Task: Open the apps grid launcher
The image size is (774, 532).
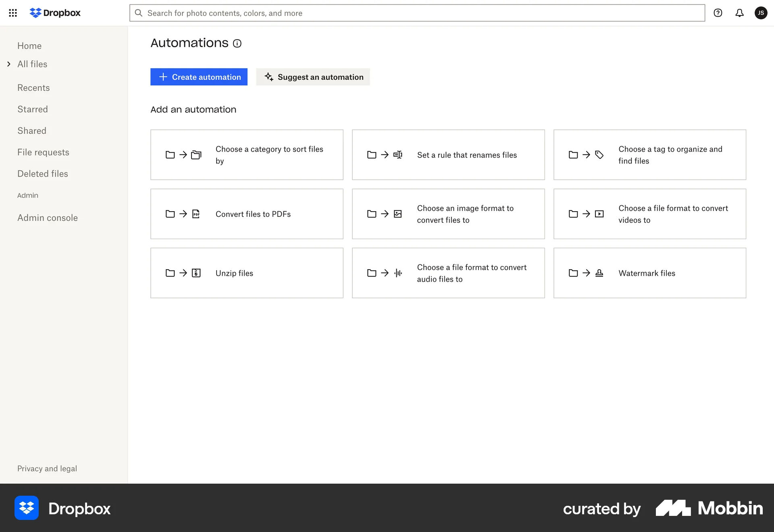Action: tap(13, 13)
